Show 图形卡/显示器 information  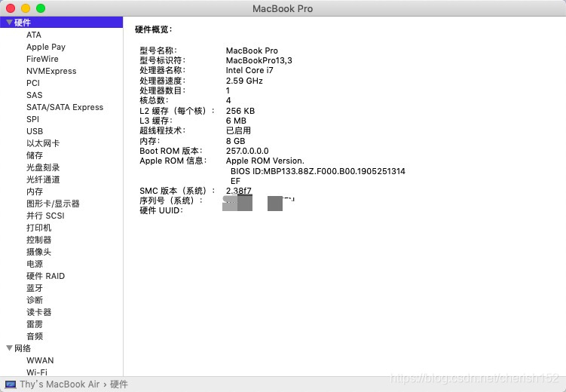coord(53,204)
